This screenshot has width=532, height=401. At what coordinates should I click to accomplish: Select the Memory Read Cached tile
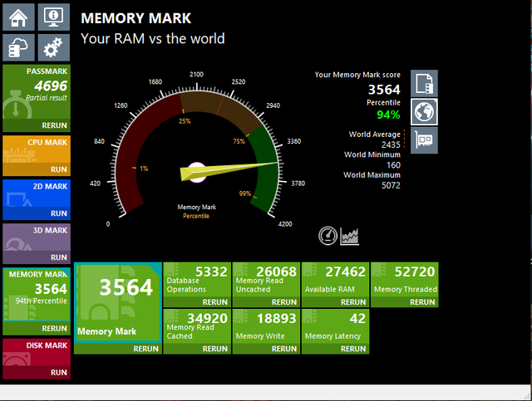(197, 326)
